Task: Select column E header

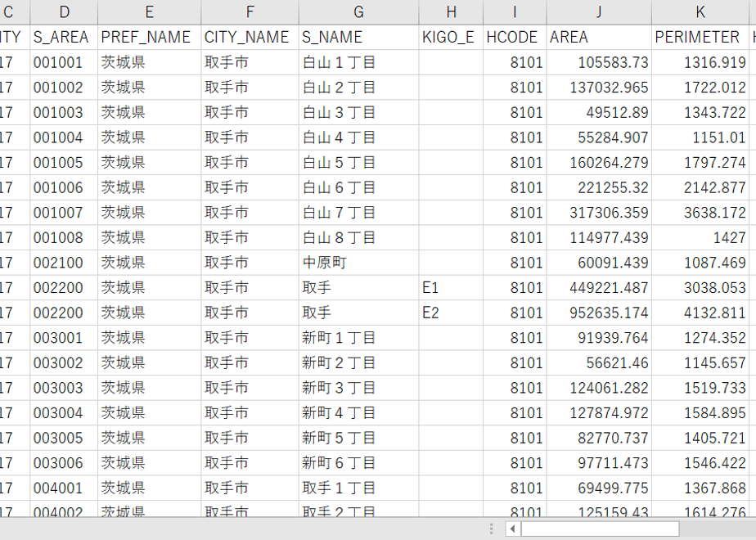Action: tap(150, 12)
